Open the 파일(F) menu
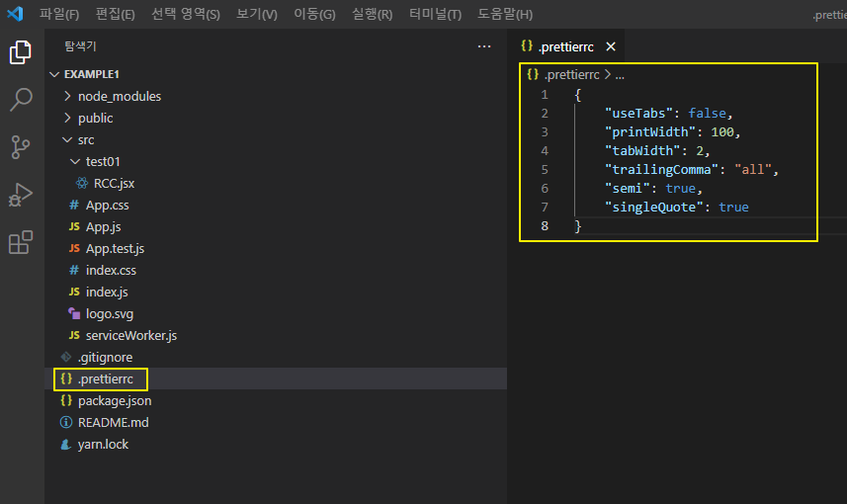The width and height of the screenshot is (847, 504). click(x=59, y=14)
